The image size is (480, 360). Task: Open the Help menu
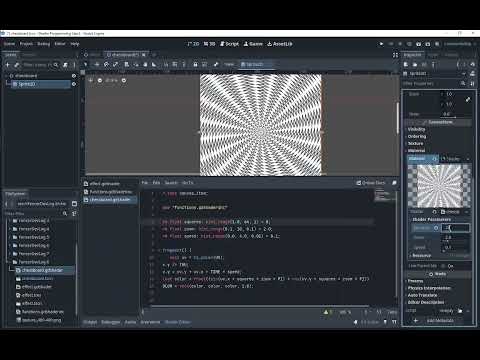coord(75,44)
